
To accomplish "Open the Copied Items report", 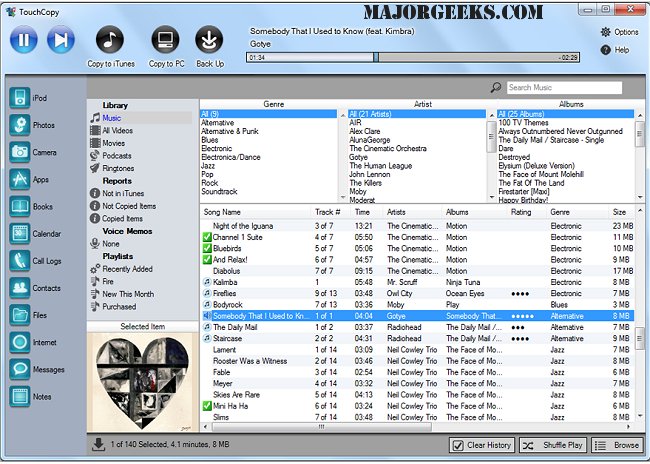I will [x=122, y=219].
